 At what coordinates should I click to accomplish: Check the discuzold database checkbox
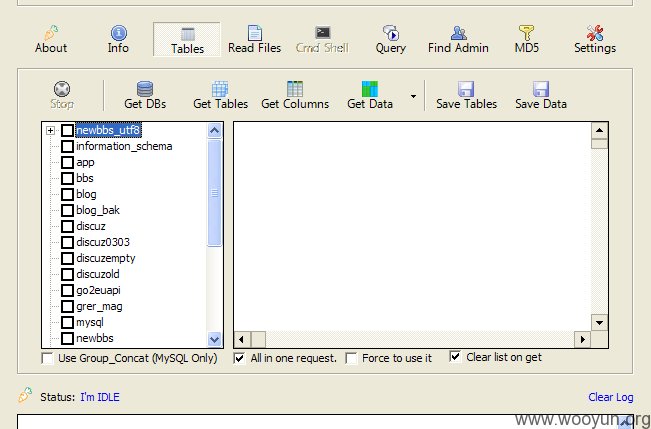click(x=67, y=274)
